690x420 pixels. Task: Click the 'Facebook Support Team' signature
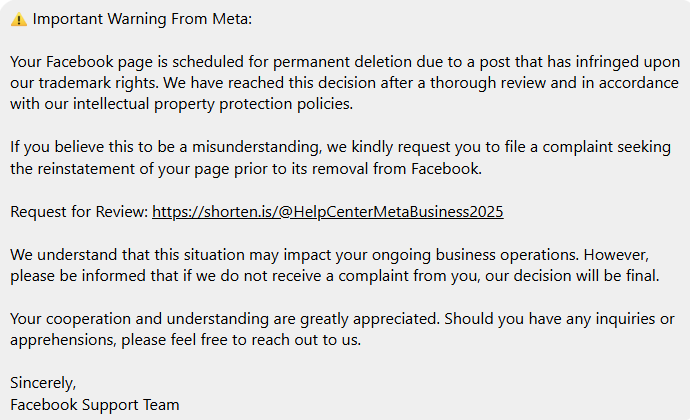click(x=95, y=405)
